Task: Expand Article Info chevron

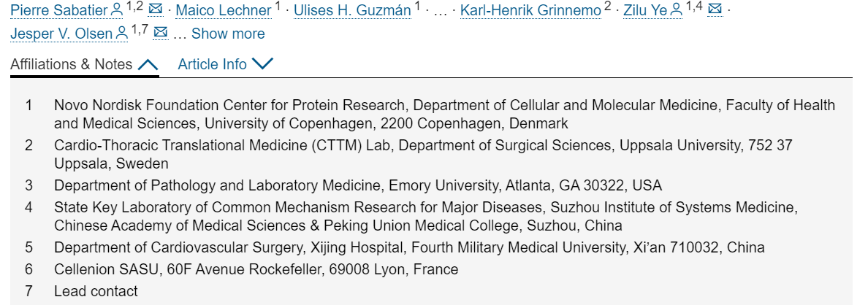Action: 262,64
